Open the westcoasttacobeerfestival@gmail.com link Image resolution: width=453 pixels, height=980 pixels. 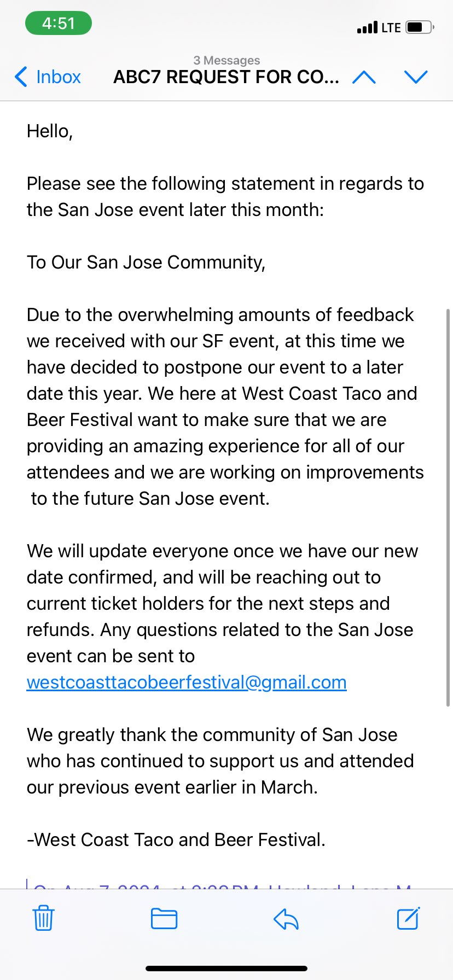click(187, 682)
